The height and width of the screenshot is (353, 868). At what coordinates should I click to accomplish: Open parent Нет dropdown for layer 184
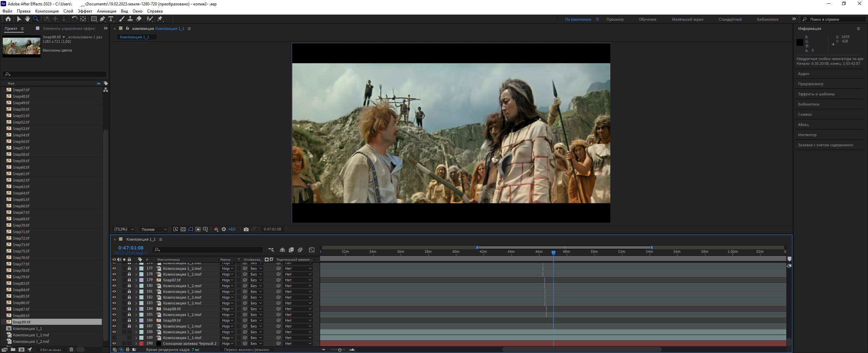(x=298, y=309)
